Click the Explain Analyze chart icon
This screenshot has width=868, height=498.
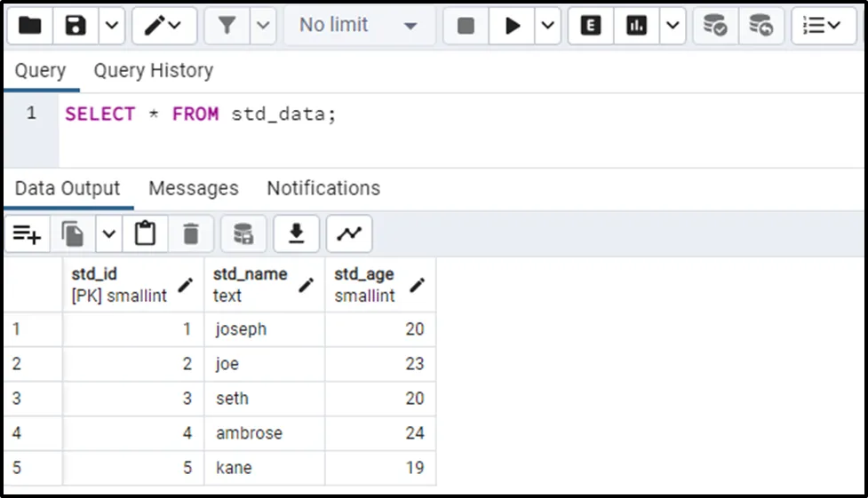click(636, 26)
